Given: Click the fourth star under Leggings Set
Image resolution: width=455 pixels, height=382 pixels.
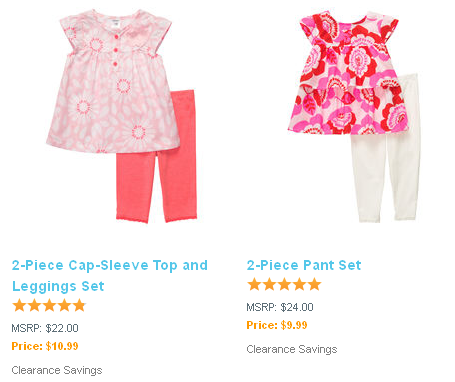Looking at the screenshot, I should point(64,305).
